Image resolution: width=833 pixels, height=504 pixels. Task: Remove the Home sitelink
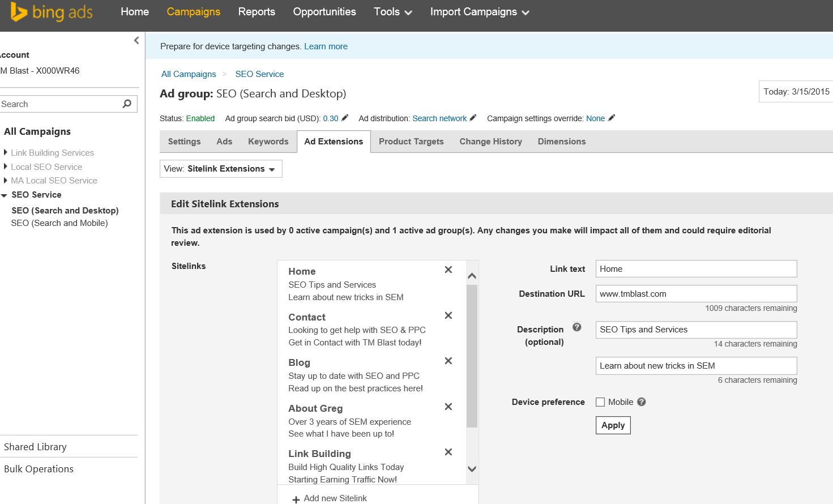(448, 270)
